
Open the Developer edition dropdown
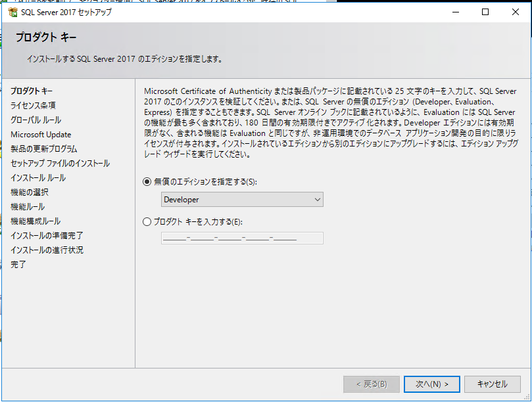(x=242, y=200)
